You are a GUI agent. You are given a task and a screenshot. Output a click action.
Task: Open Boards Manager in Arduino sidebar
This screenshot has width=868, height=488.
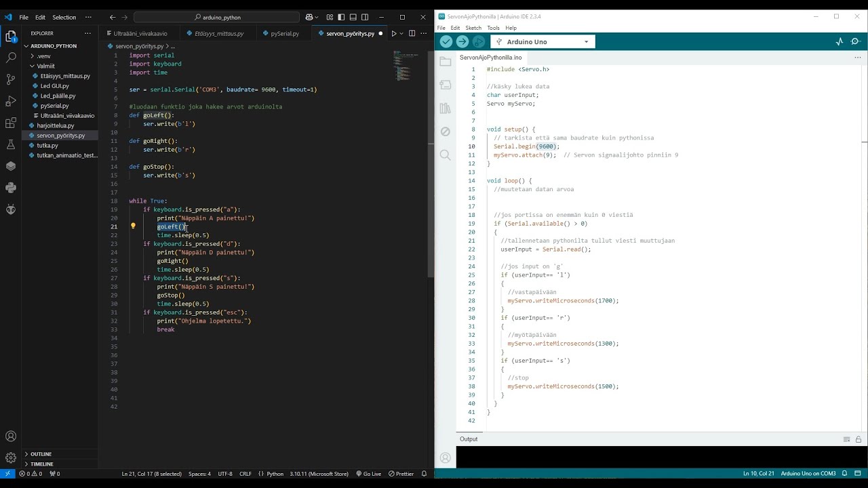tap(445, 85)
